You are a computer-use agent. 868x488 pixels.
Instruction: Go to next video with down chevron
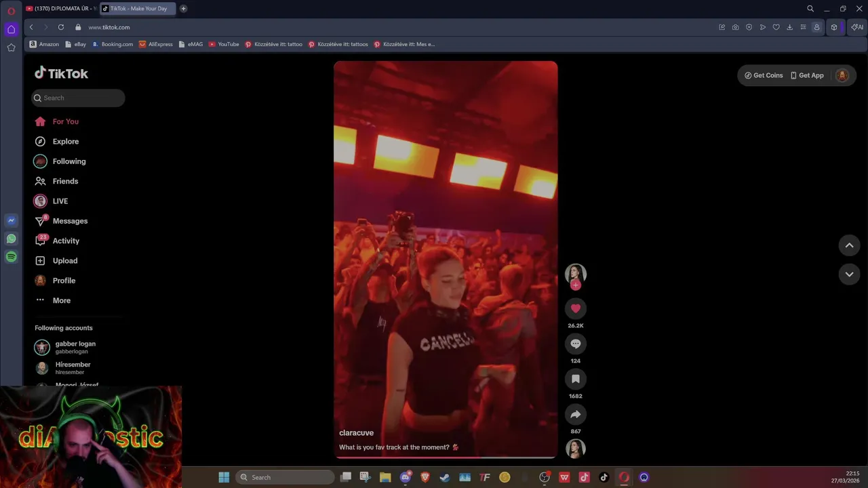click(x=849, y=274)
